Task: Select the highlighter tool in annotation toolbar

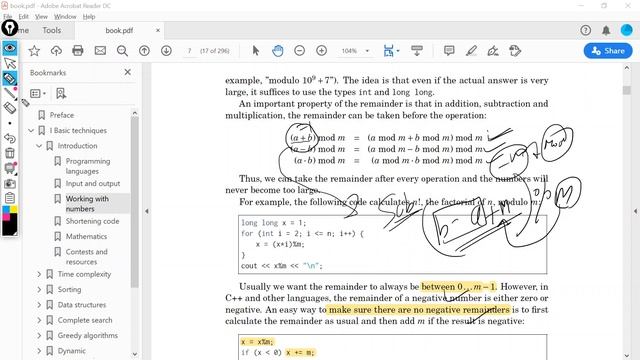Action: point(10,78)
